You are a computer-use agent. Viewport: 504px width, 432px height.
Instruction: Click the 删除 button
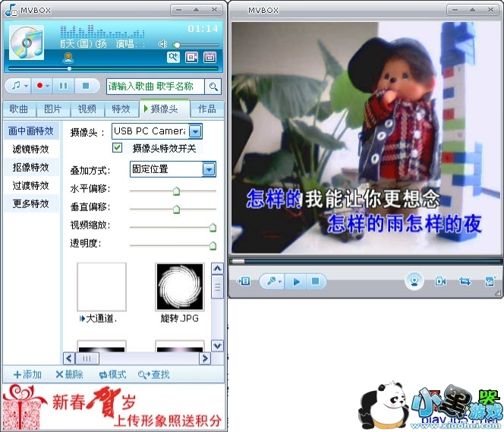(x=69, y=374)
